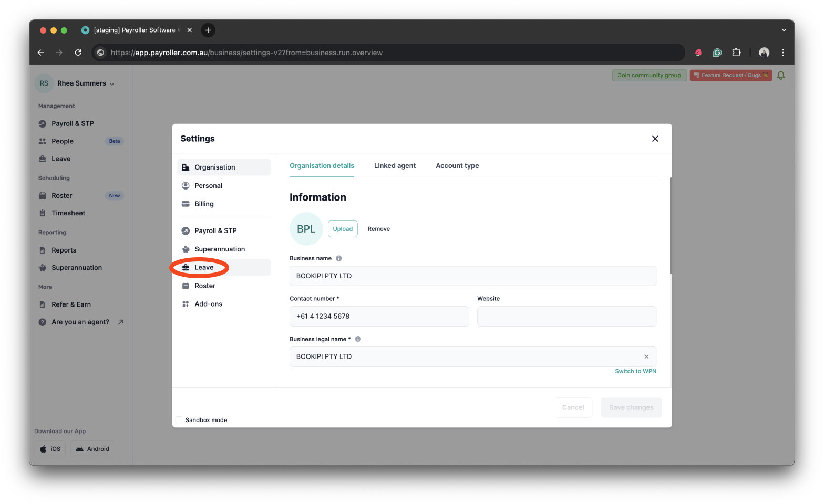This screenshot has width=824, height=504.
Task: Open notifications bell
Action: pyautogui.click(x=781, y=76)
